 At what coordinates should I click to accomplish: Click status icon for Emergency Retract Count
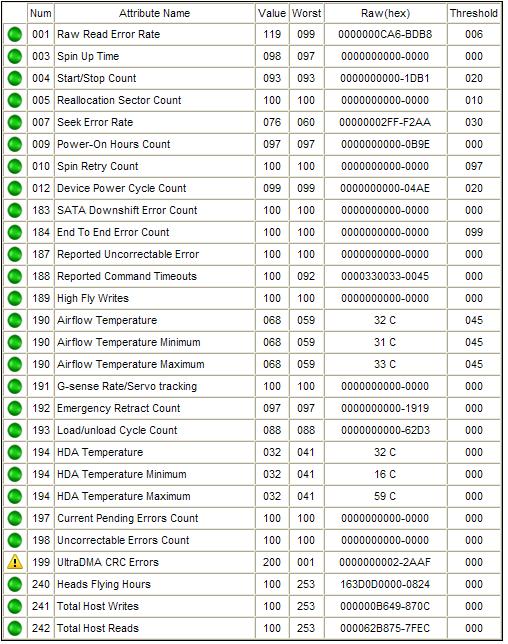pyautogui.click(x=15, y=408)
